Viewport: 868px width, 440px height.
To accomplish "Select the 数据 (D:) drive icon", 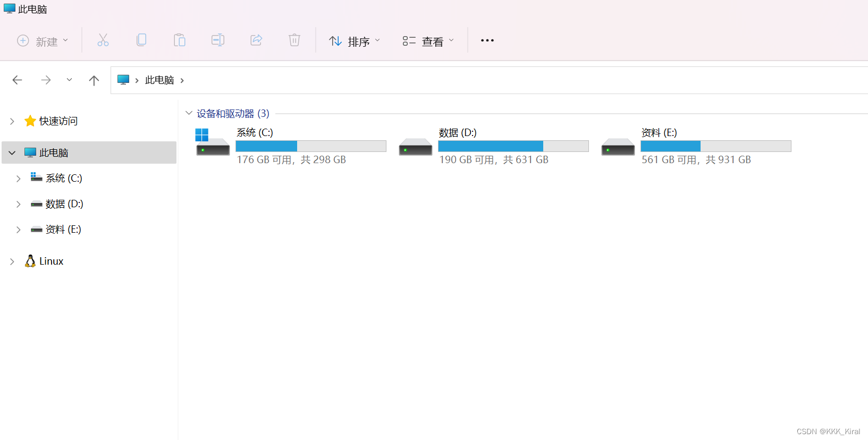I will click(416, 147).
